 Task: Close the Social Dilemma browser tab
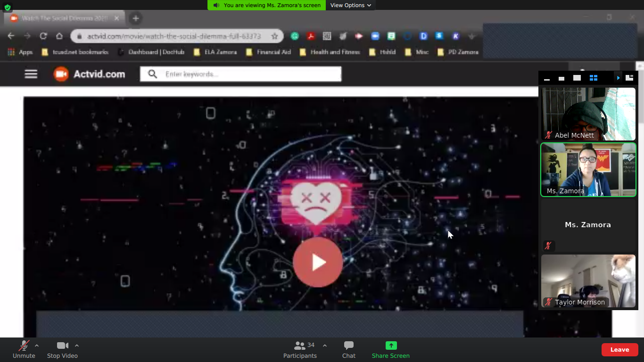pos(117,18)
